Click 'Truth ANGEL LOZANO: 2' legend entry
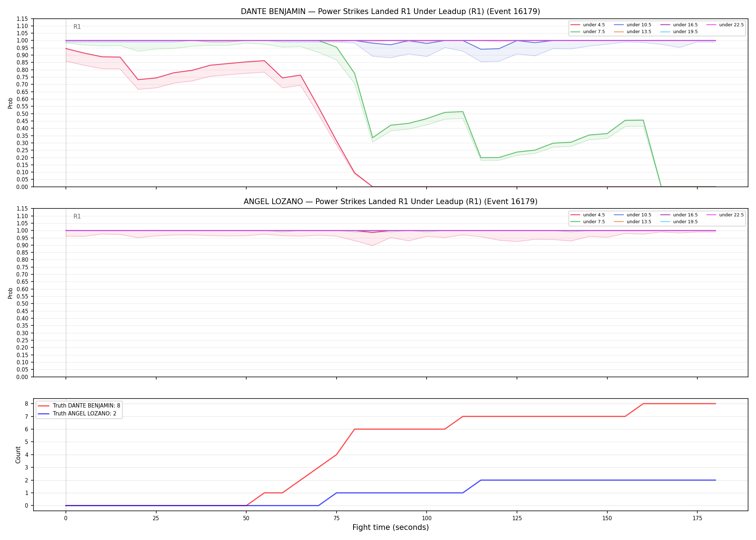 point(77,414)
